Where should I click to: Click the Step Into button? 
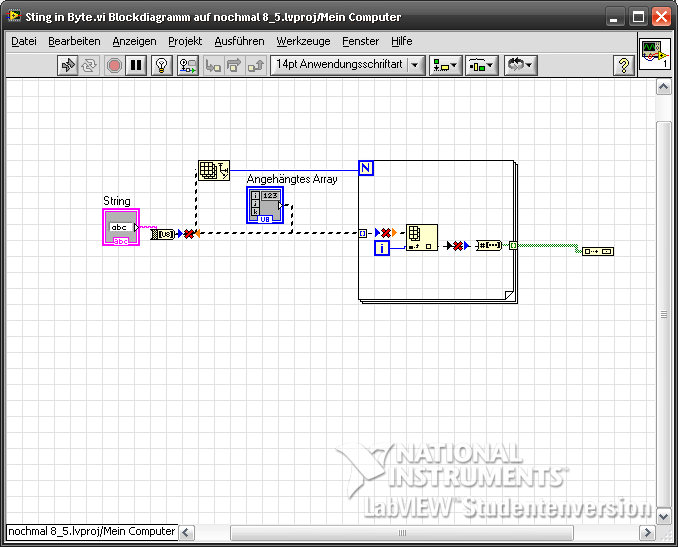click(x=213, y=66)
